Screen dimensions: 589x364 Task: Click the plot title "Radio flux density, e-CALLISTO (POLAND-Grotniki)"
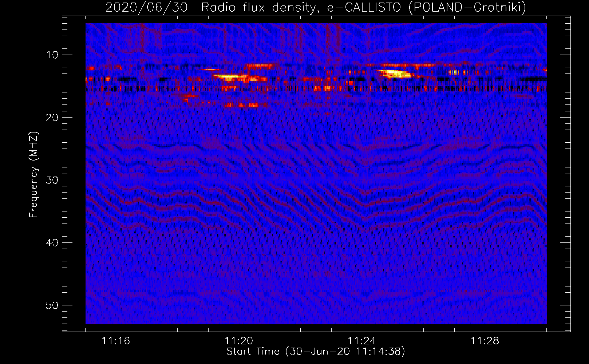tap(363, 7)
